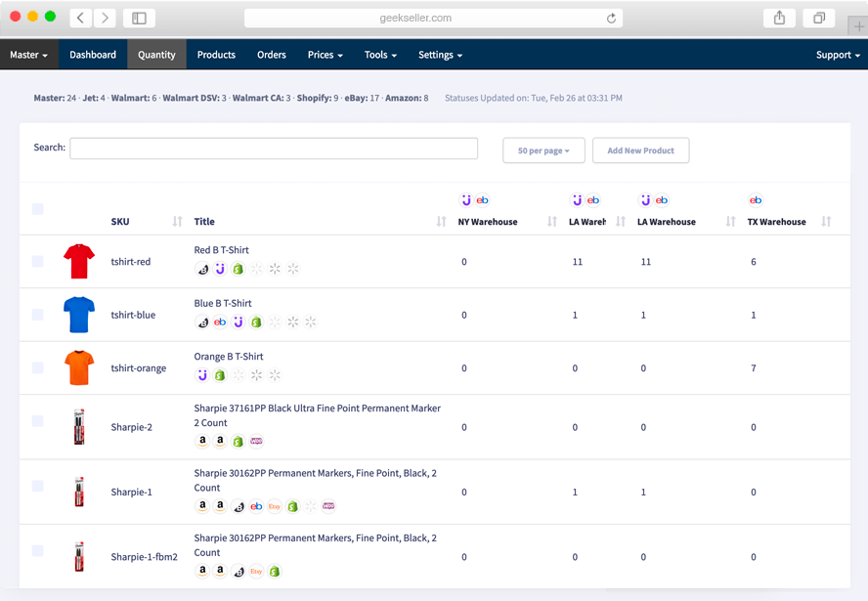Tick the select-all checkbox in the table header
Viewport: 868px width, 601px height.
coord(38,208)
